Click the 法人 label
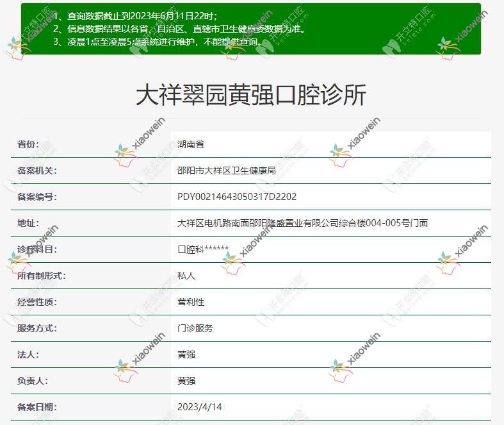Image resolution: width=504 pixels, height=425 pixels. (x=28, y=354)
